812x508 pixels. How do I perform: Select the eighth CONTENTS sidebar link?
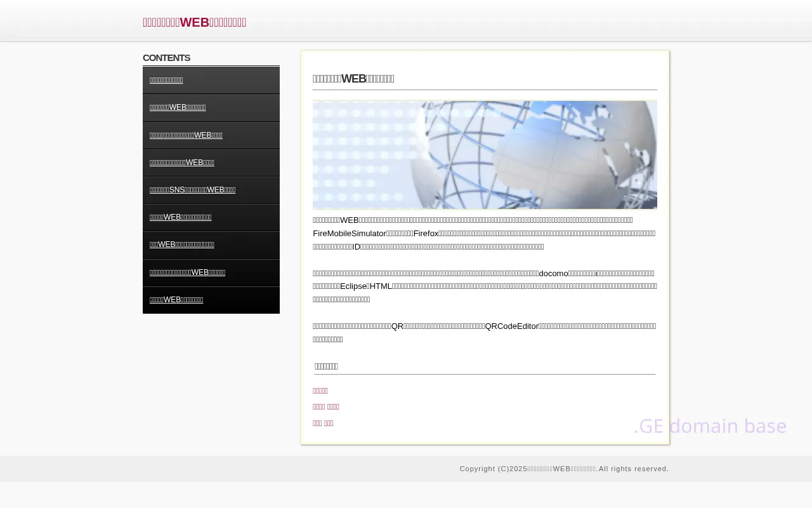[187, 272]
